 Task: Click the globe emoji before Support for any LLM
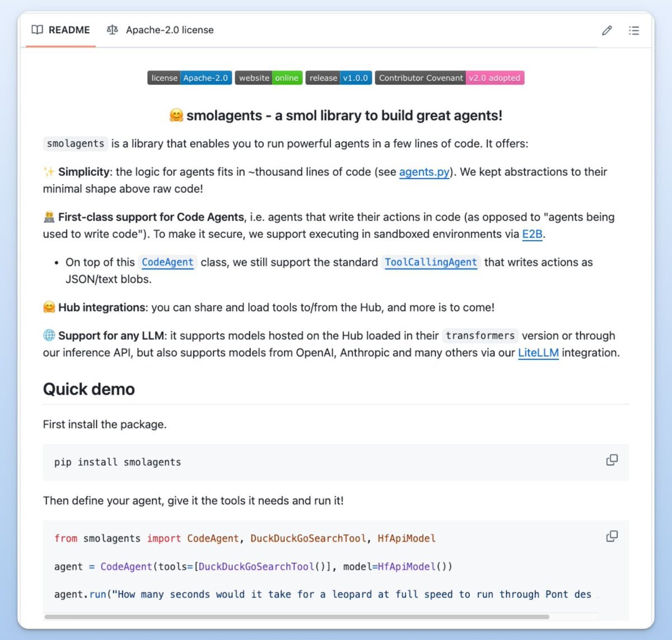pyautogui.click(x=49, y=335)
